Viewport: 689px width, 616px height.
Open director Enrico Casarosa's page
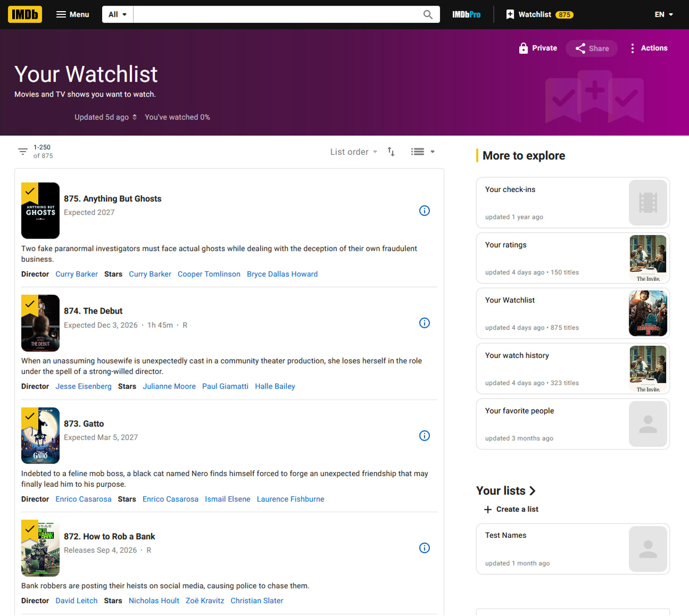click(83, 499)
